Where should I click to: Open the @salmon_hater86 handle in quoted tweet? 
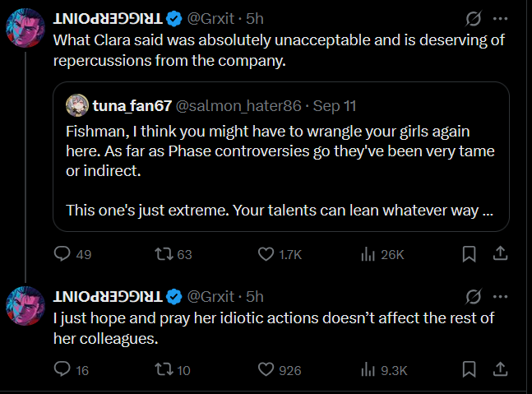[246, 106]
